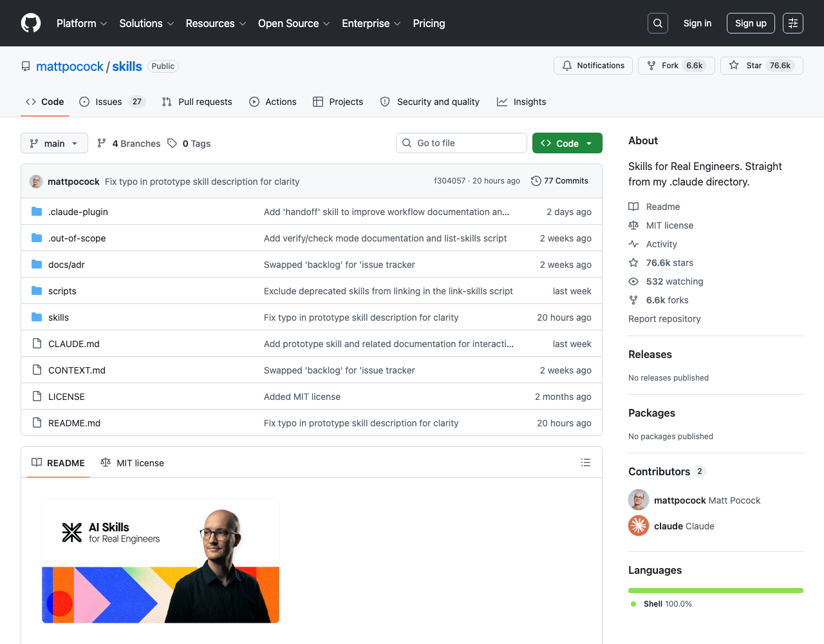Click the star icon beside 76.6k stars
Image resolution: width=824 pixels, height=644 pixels.
(633, 263)
